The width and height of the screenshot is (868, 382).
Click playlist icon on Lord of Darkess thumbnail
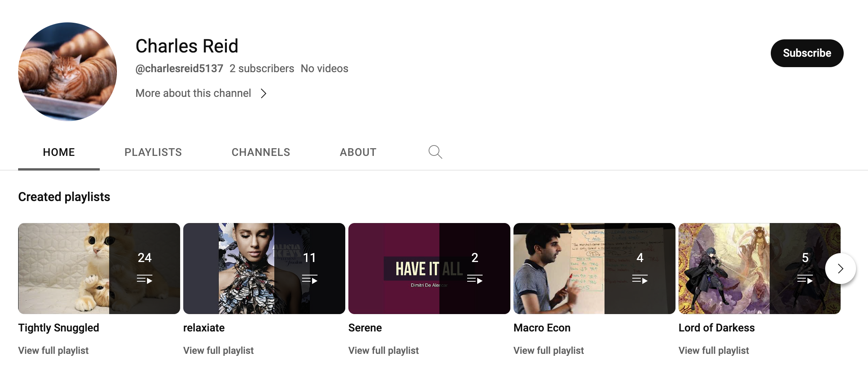tap(805, 279)
